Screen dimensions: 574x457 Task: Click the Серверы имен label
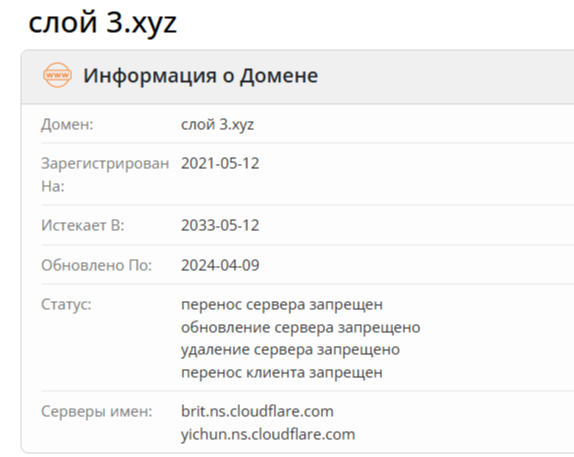click(x=97, y=412)
